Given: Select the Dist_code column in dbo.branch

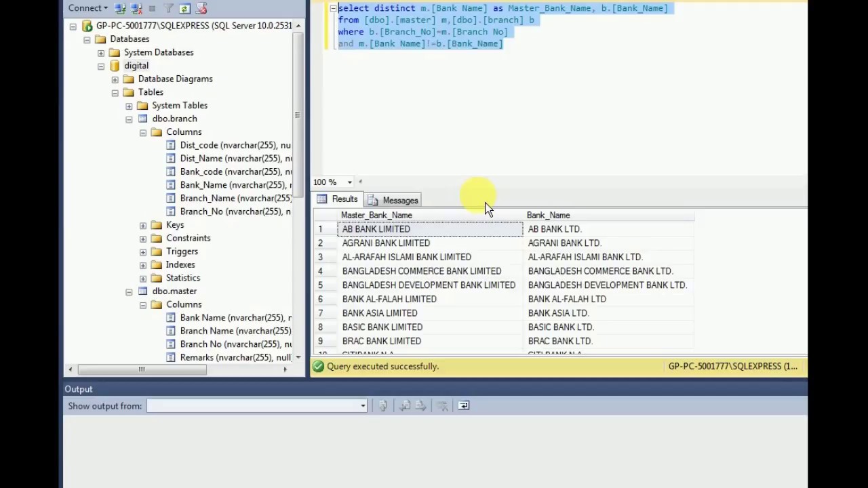Looking at the screenshot, I should pyautogui.click(x=235, y=145).
